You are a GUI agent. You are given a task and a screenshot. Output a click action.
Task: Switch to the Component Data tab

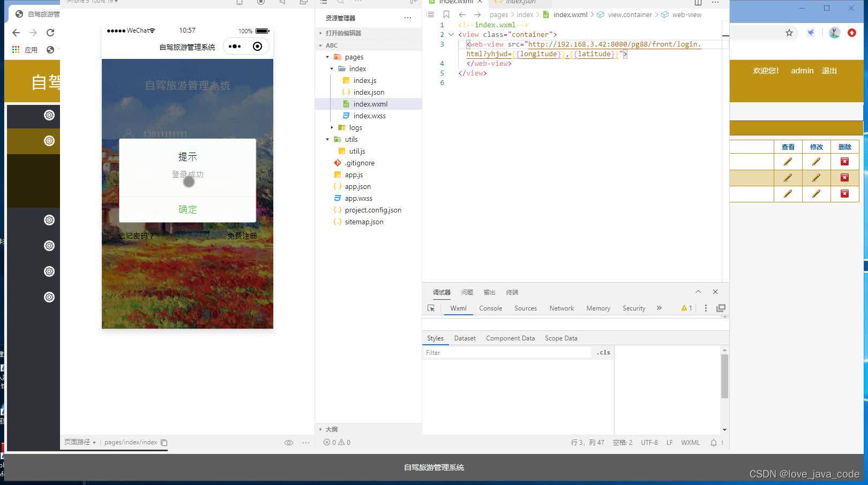coord(510,338)
